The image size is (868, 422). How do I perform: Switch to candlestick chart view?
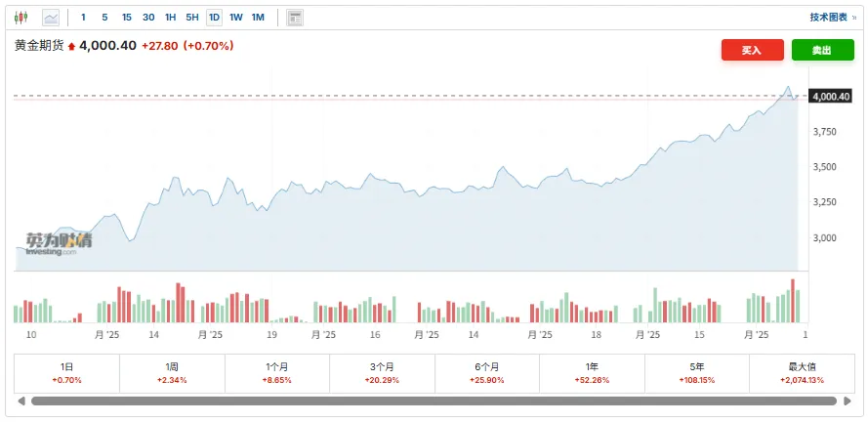(x=21, y=18)
